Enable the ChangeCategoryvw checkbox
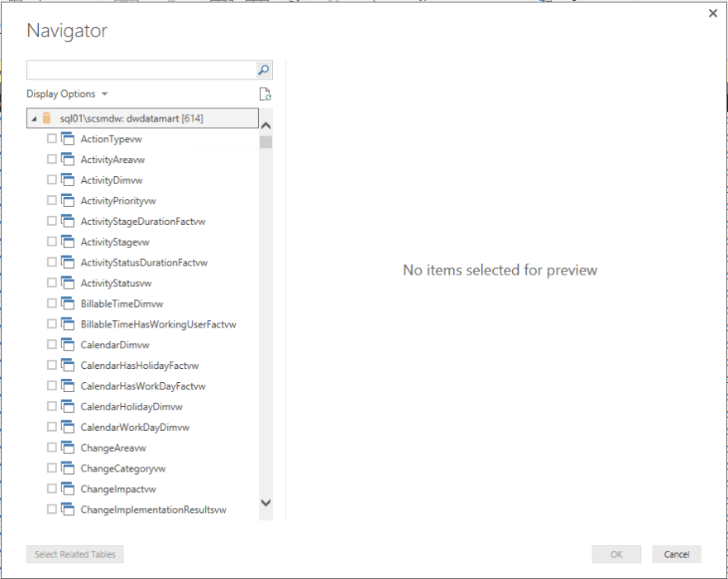Image resolution: width=728 pixels, height=579 pixels. tap(52, 468)
